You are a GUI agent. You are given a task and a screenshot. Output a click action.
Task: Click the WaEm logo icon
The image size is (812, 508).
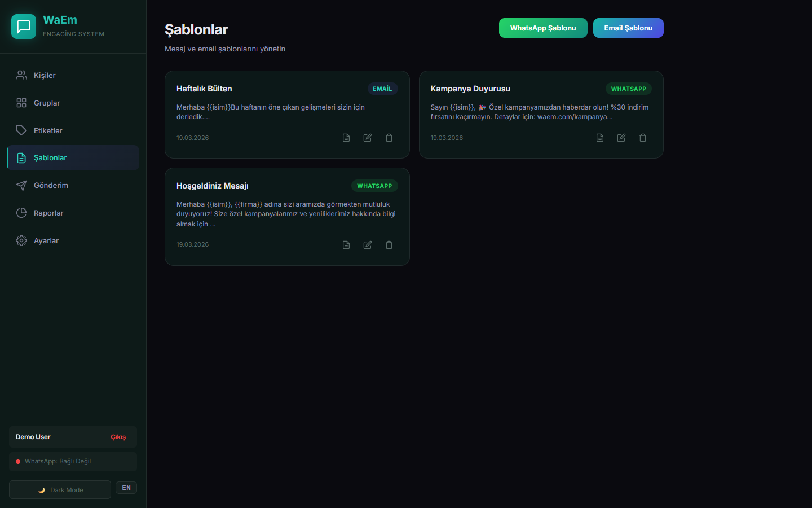pyautogui.click(x=24, y=27)
